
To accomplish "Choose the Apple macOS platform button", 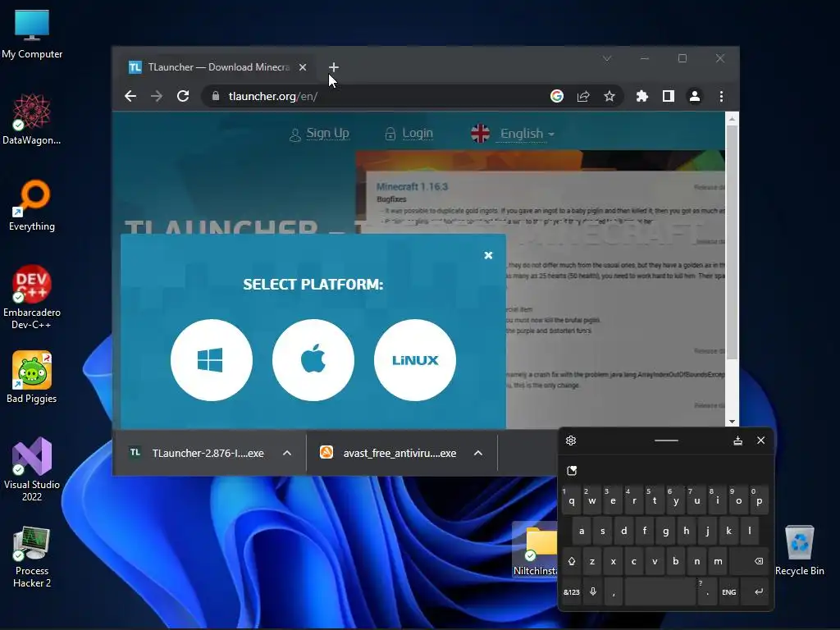I will pos(313,360).
